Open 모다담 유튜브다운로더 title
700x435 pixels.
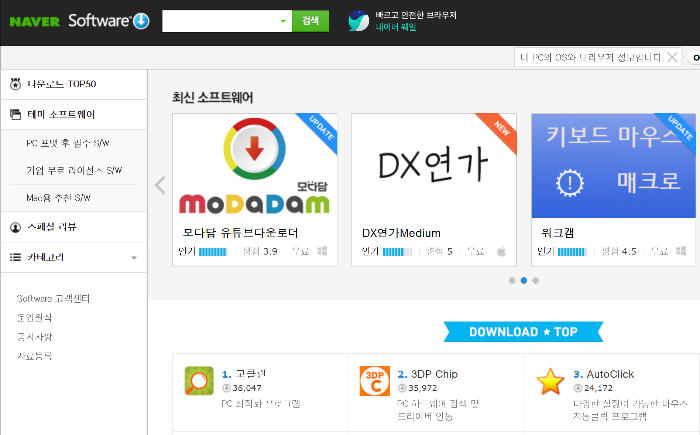pyautogui.click(x=240, y=233)
